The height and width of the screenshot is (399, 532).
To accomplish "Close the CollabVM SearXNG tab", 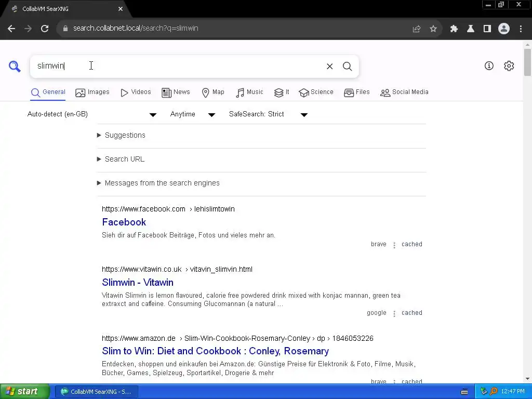I will 121,9.
